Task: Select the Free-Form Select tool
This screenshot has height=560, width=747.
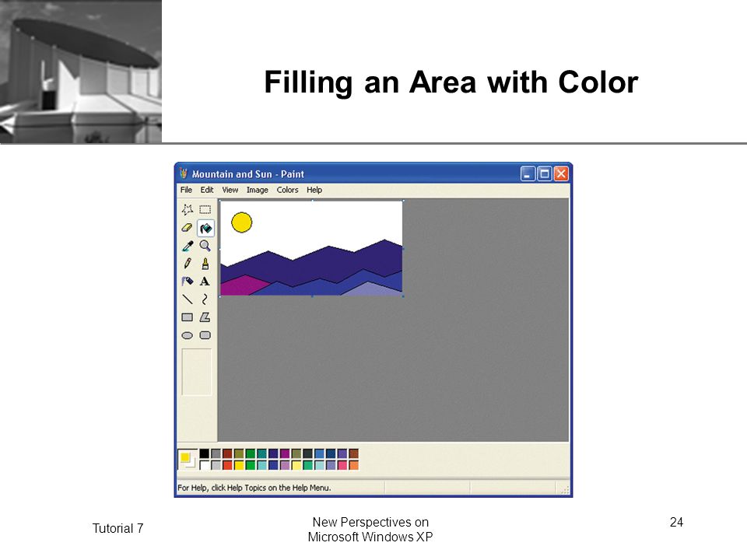Action: [x=188, y=209]
